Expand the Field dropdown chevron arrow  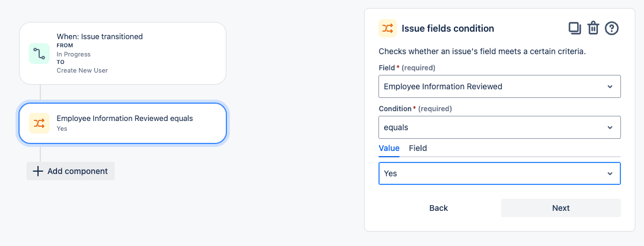click(610, 86)
